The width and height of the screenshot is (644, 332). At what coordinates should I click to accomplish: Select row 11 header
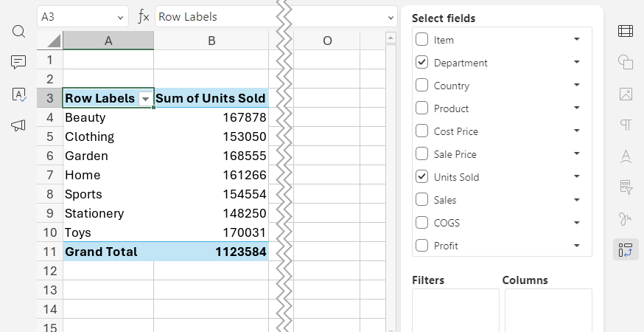coord(50,252)
